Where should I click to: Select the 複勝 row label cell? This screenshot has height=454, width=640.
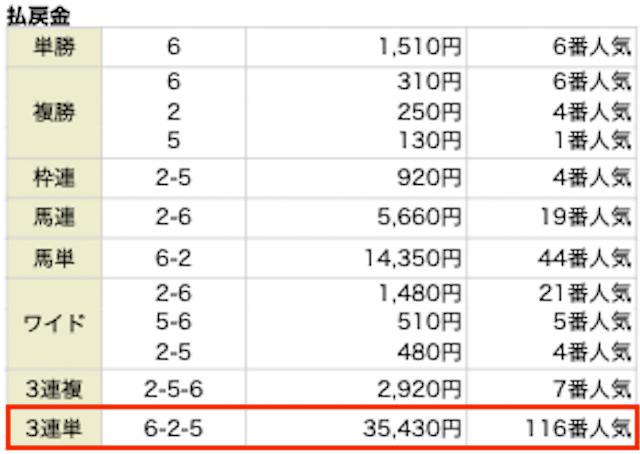click(x=54, y=111)
